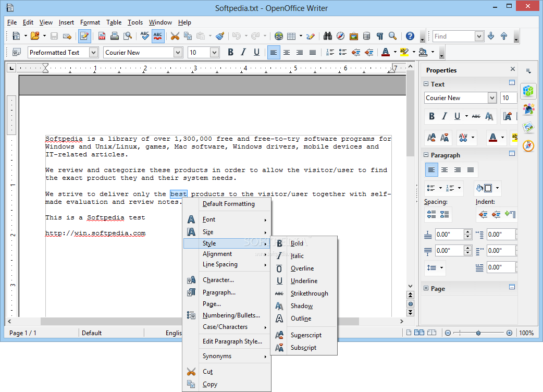Open the Courier New font dropdown in the toolbar
Viewport: 543px width, 392px height.
point(178,52)
